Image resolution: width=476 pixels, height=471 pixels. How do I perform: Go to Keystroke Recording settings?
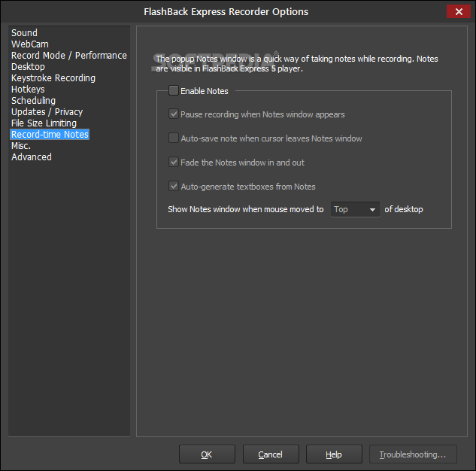53,78
